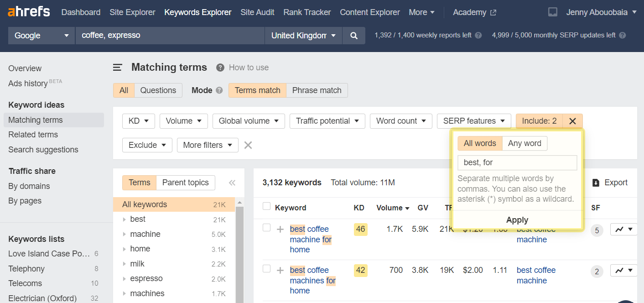The image size is (644, 303).
Task: Open Academy via its external link icon
Action: pos(493,12)
